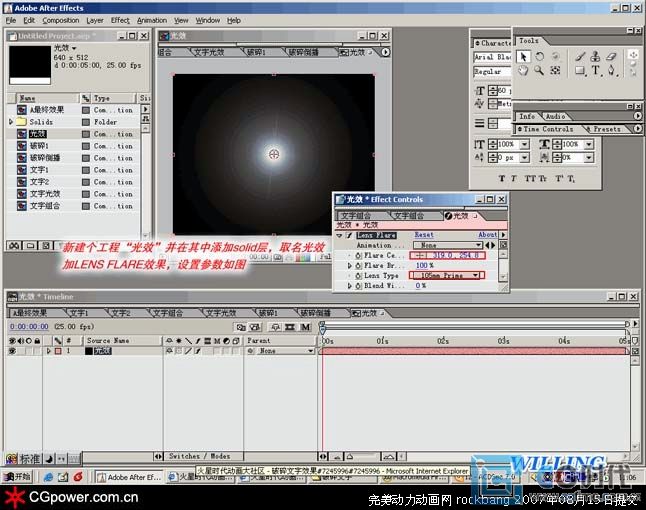Select the Rotation tool in Tools palette
This screenshot has height=510, width=646.
tap(539, 56)
